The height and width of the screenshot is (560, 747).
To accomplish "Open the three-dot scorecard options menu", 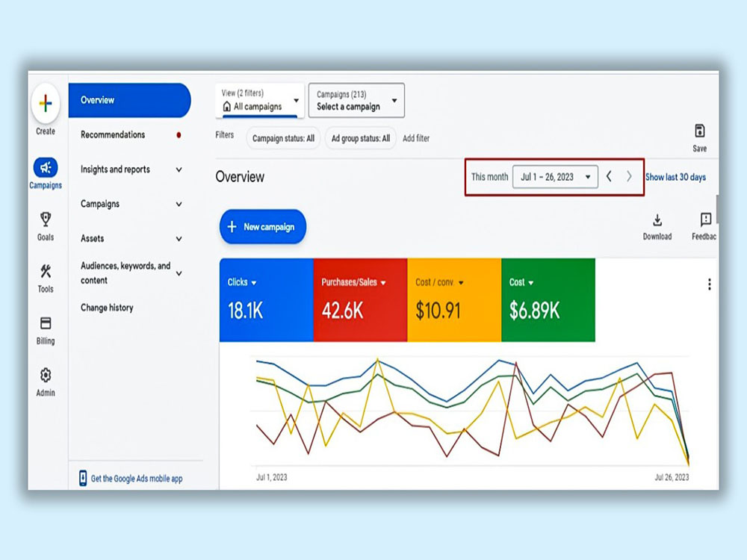I will point(710,284).
